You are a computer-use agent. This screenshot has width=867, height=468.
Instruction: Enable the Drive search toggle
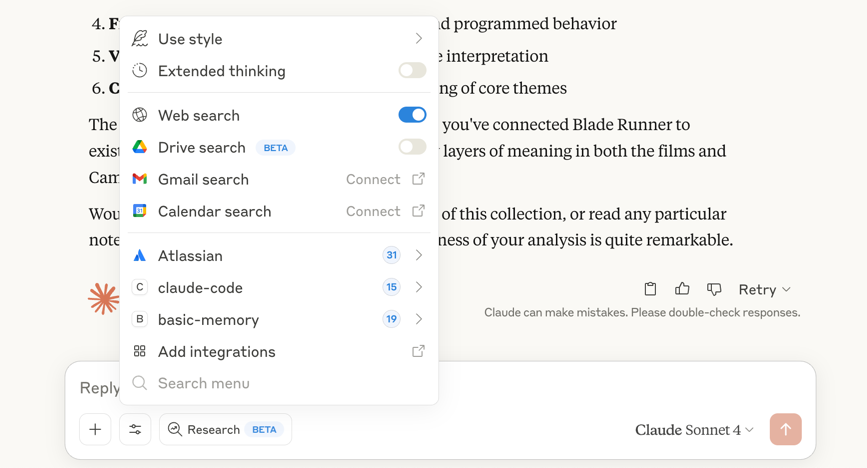(412, 147)
